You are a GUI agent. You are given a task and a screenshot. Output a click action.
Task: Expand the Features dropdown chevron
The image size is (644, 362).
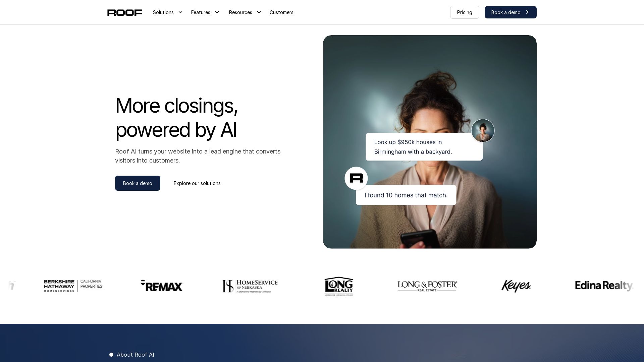[217, 12]
